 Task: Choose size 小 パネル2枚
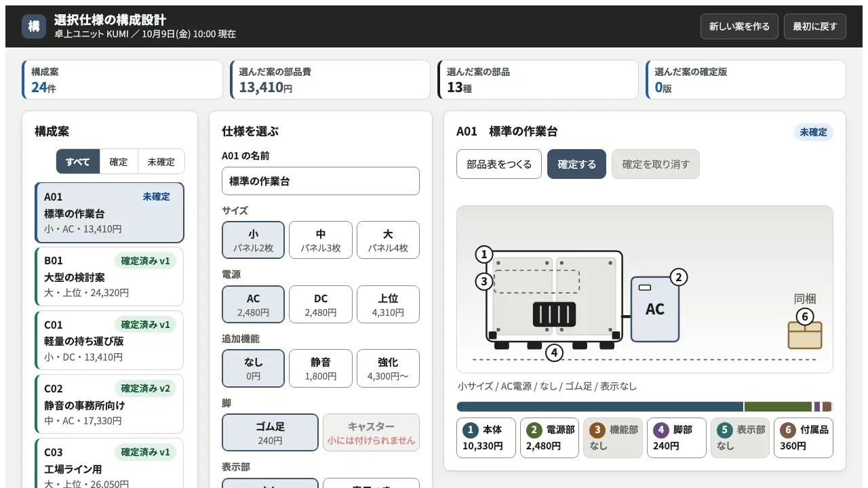pyautogui.click(x=253, y=240)
